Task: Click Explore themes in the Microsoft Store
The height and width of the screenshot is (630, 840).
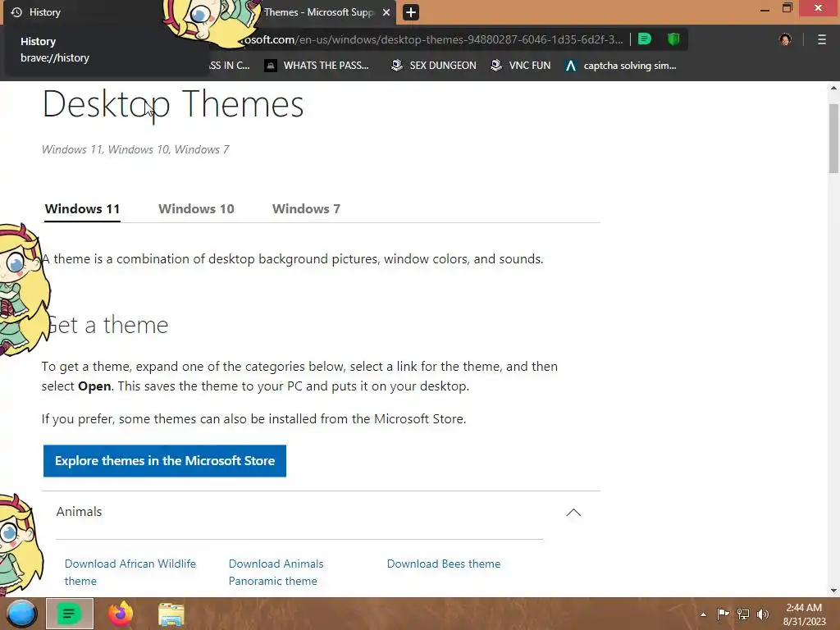Action: tap(164, 461)
